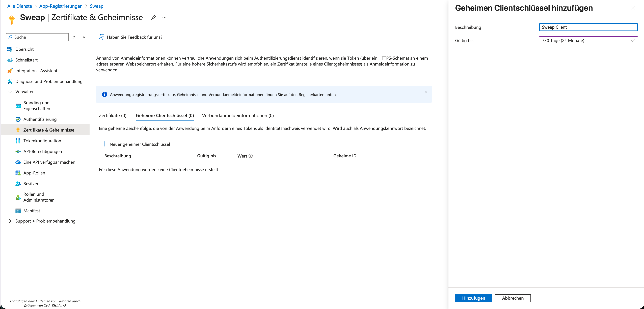Screen dimensions: 644x309
Task: Switch to Verbundanmeldeinformationen (0) tab
Action: pyautogui.click(x=238, y=115)
